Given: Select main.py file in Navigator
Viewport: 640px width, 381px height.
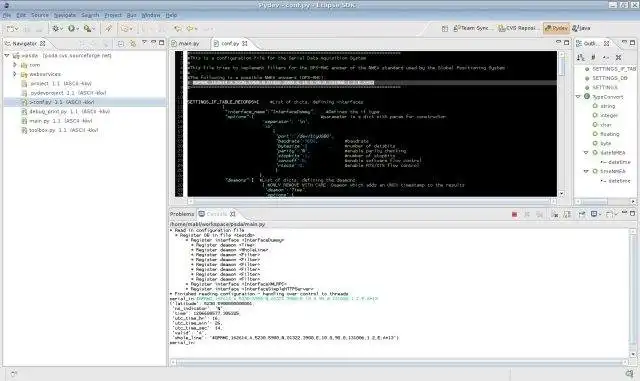Looking at the screenshot, I should [57, 121].
